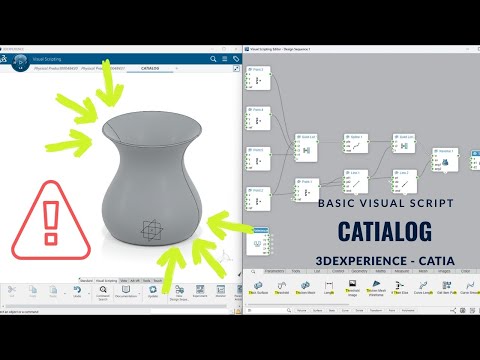
Task: Click the search magnifier in the blue header
Action: (213, 59)
